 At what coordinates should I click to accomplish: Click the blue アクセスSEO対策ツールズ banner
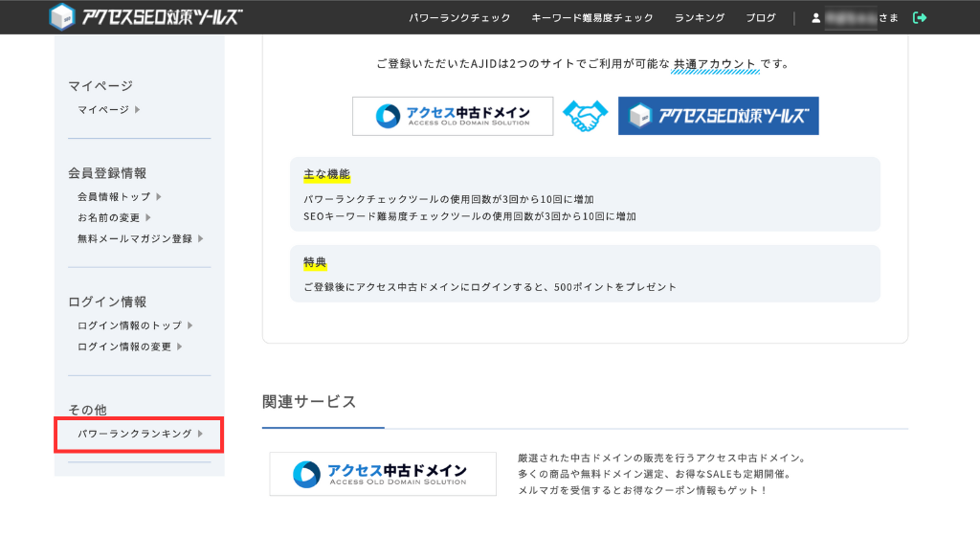click(718, 116)
